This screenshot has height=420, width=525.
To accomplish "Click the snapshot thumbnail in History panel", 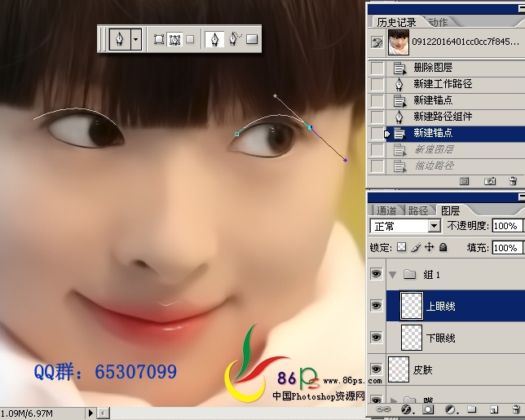I will pyautogui.click(x=398, y=42).
